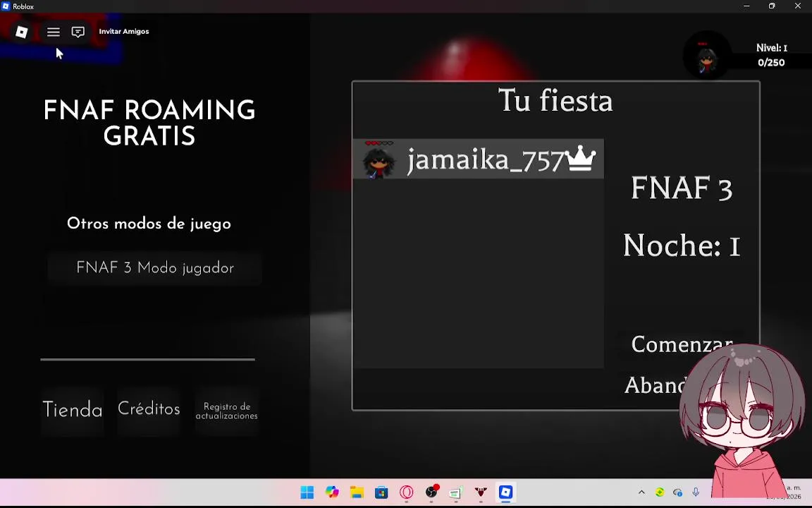This screenshot has width=812, height=508.
Task: Open the chat bubble icon
Action: [x=78, y=32]
